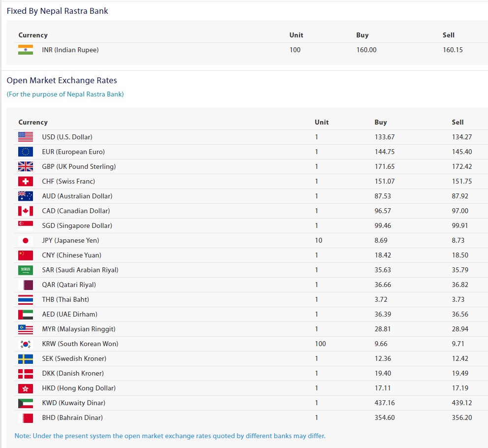Select the USD (U.S. Dollar) label

click(x=67, y=137)
